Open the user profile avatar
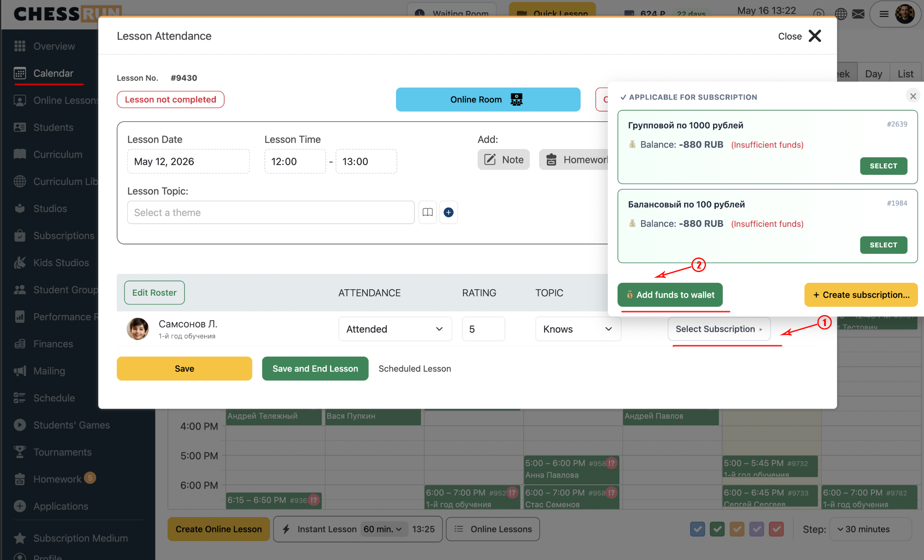Screen dimensions: 924x560 coord(905,14)
